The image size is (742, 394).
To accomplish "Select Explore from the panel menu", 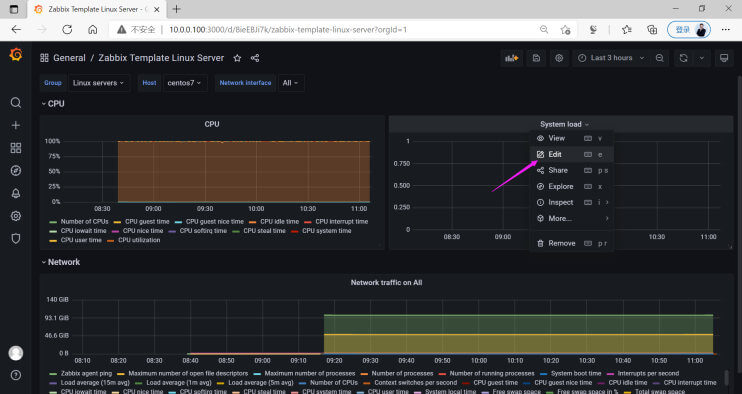I will pyautogui.click(x=572, y=186).
